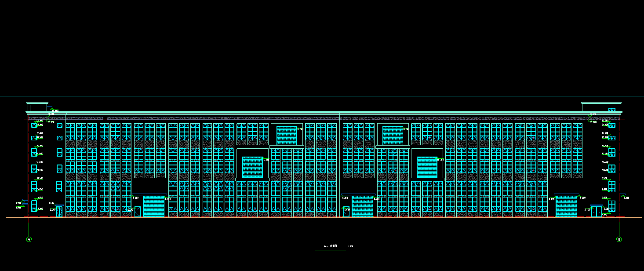Image resolution: width=644 pixels, height=271 pixels.
Task: Select the A~U elevation title text
Action: pos(330,246)
